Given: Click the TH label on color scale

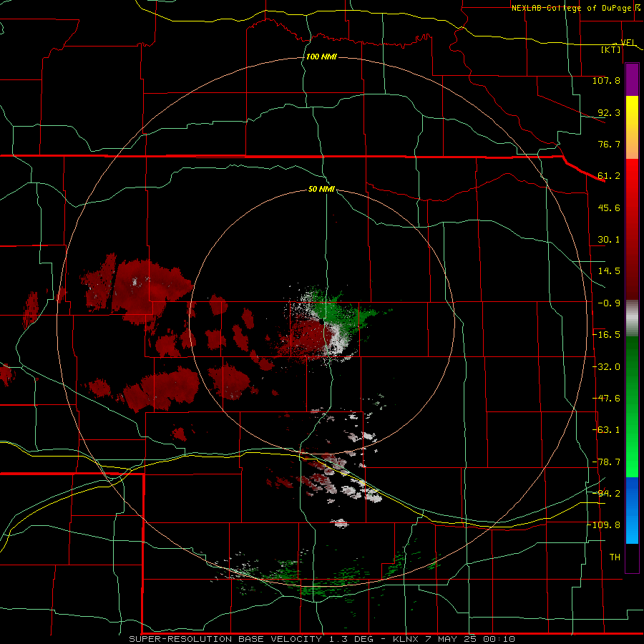Looking at the screenshot, I should pos(615,557).
